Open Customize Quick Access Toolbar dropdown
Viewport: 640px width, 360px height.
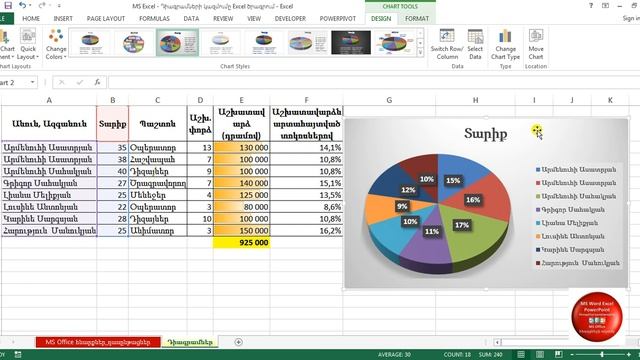point(59,6)
